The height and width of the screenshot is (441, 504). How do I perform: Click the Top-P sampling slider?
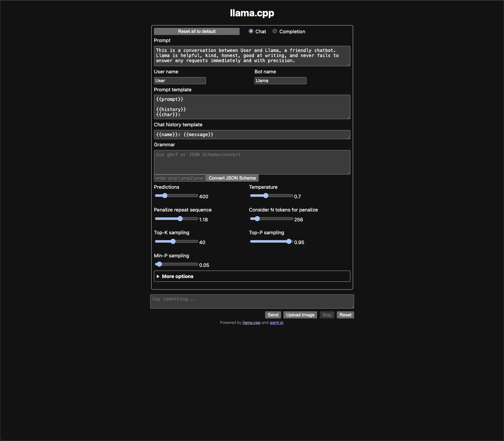[271, 242]
